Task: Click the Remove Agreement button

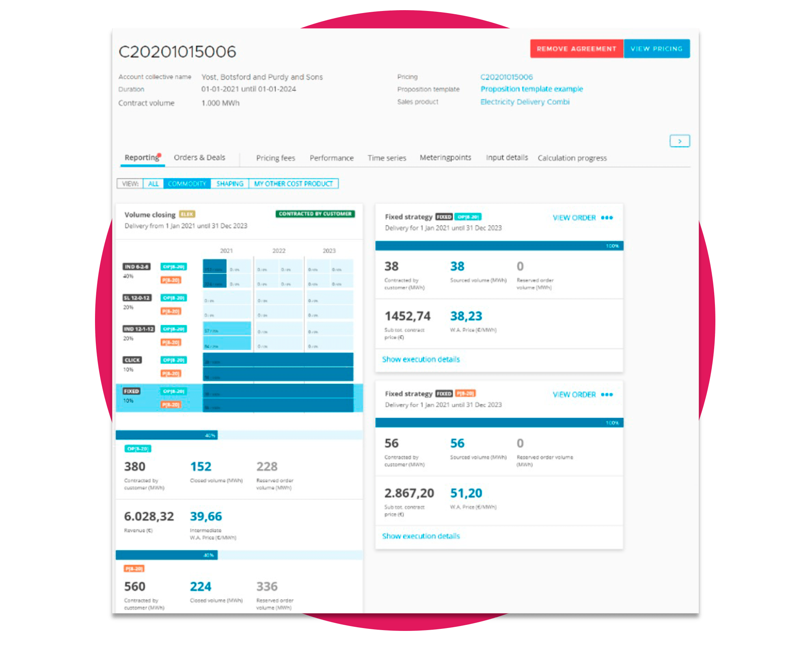Action: point(577,49)
